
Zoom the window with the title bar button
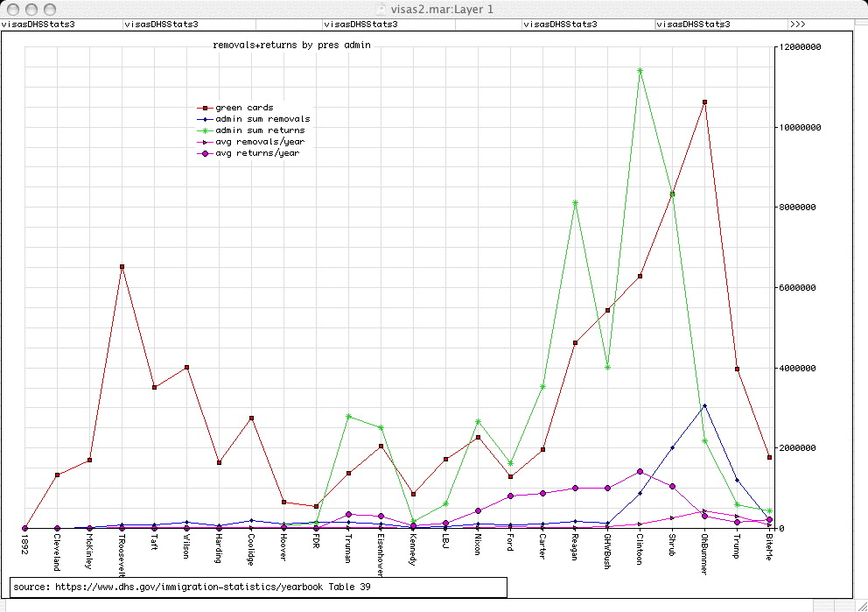point(50,8)
